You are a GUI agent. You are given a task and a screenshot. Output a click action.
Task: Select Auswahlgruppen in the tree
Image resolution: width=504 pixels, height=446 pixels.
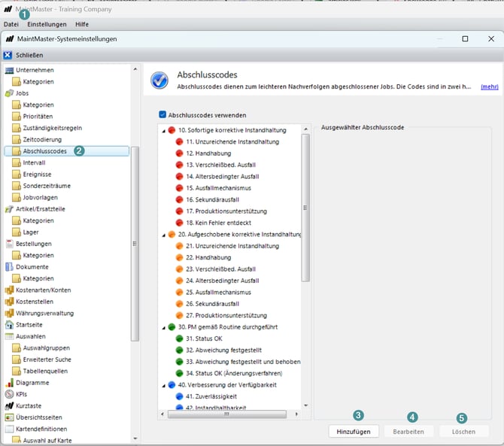point(47,347)
